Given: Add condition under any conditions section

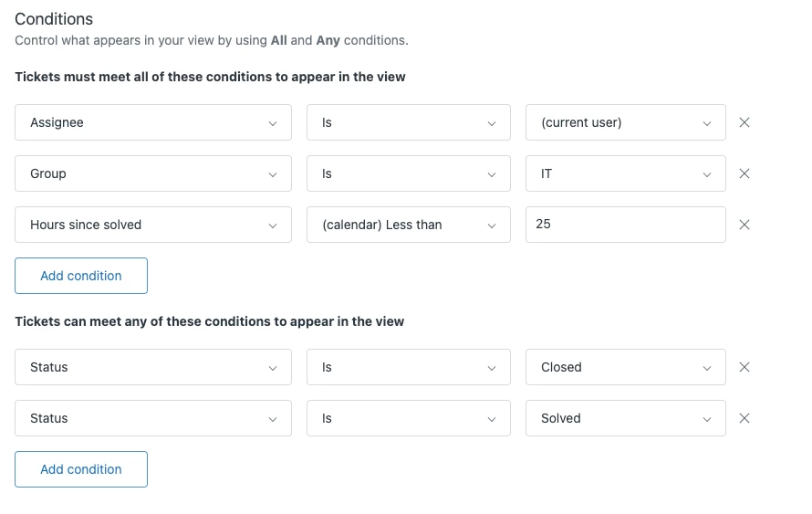Looking at the screenshot, I should click(x=81, y=469).
